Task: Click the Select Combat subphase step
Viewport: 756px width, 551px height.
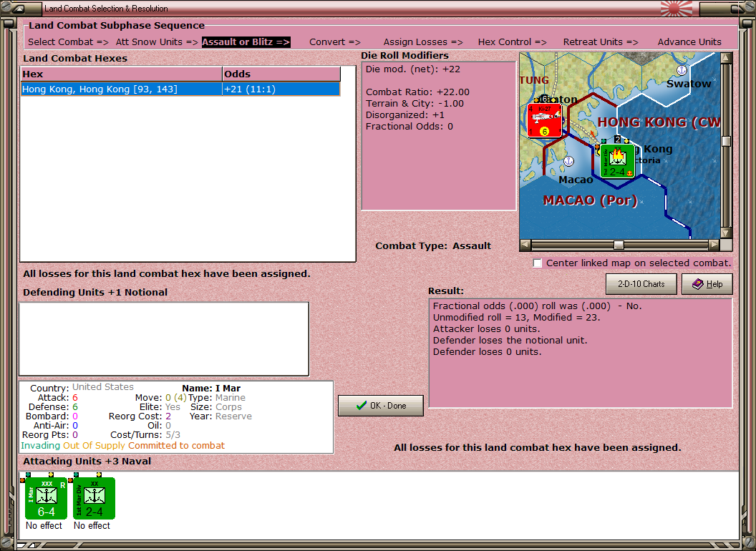Action: tap(68, 42)
